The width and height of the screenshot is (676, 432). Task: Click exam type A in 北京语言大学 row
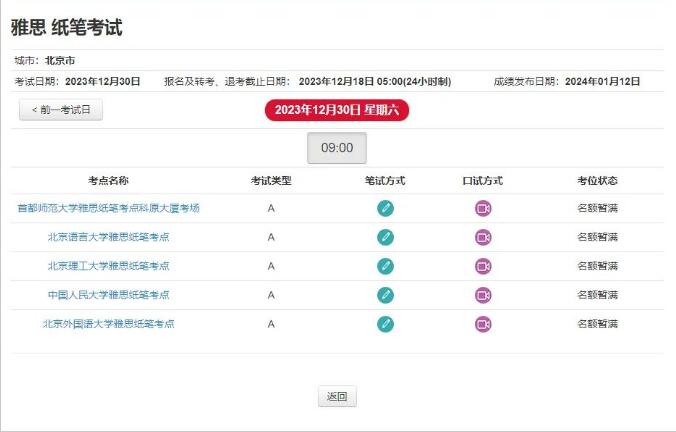pyautogui.click(x=271, y=237)
